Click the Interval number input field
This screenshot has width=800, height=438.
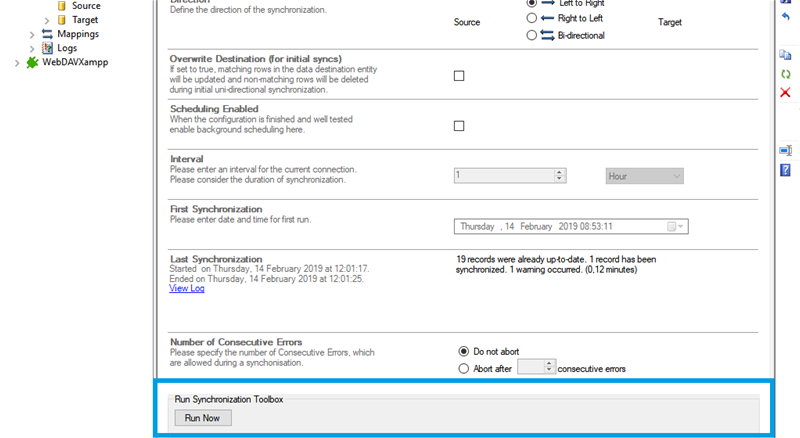503,176
